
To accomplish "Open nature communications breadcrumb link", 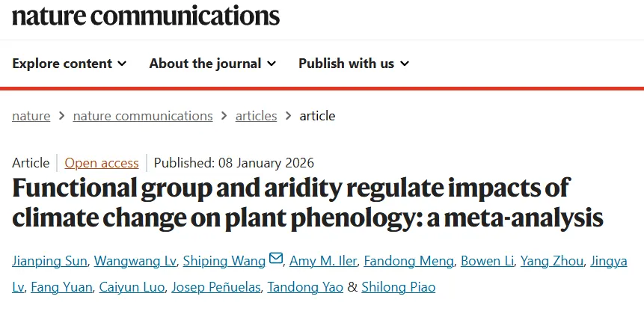I will coord(143,116).
